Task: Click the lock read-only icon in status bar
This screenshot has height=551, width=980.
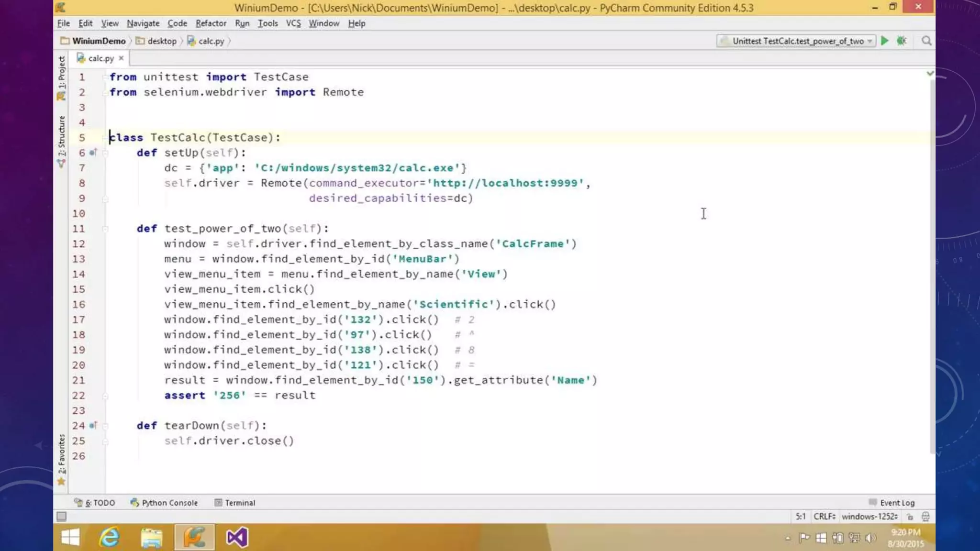Action: (910, 517)
